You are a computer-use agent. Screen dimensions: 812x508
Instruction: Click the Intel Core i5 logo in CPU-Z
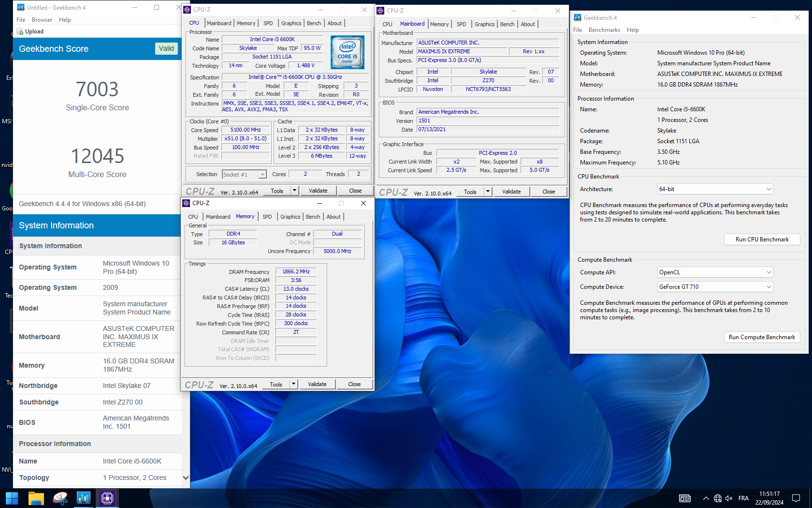347,52
